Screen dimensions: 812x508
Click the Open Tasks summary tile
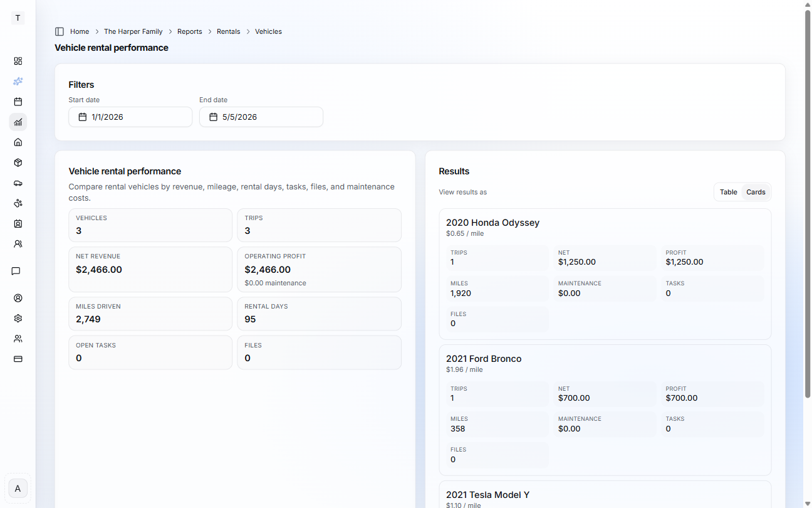[150, 352]
